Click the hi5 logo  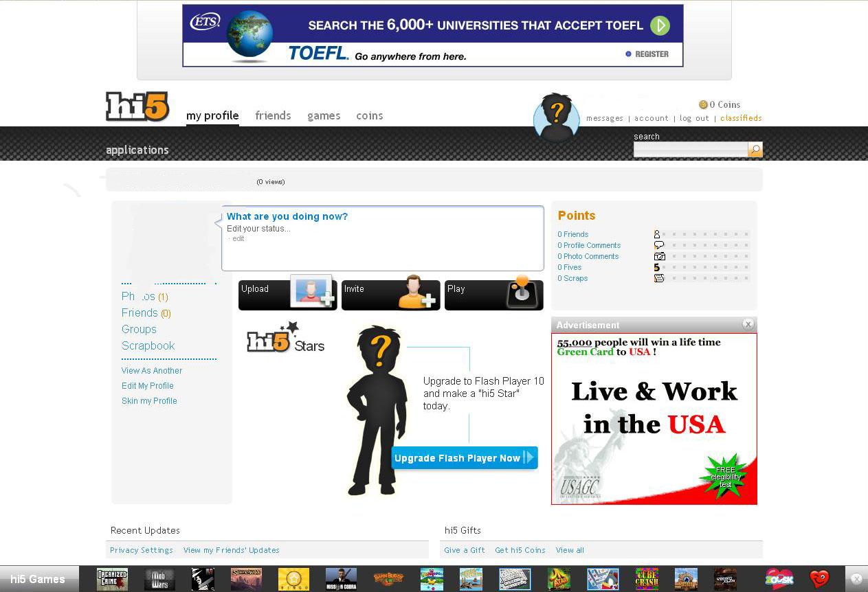(137, 106)
